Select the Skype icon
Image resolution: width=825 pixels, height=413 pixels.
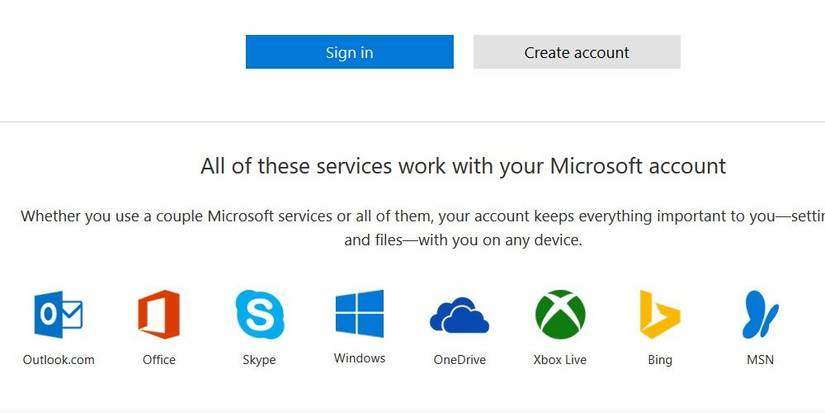pos(259,315)
